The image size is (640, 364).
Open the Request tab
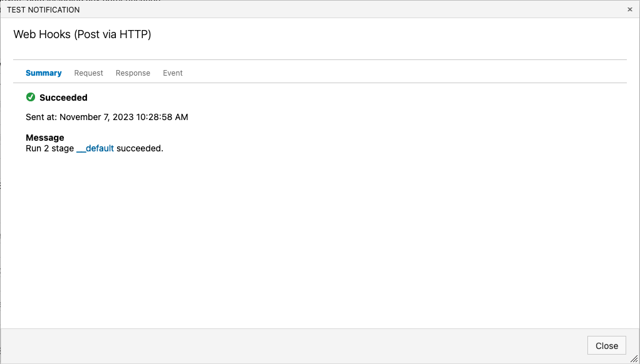click(88, 73)
